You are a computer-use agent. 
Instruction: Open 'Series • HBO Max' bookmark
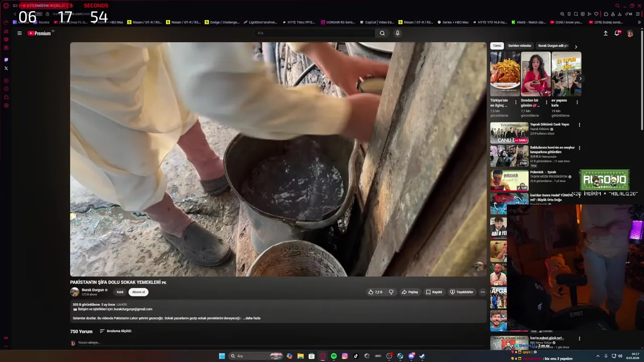[x=453, y=22]
